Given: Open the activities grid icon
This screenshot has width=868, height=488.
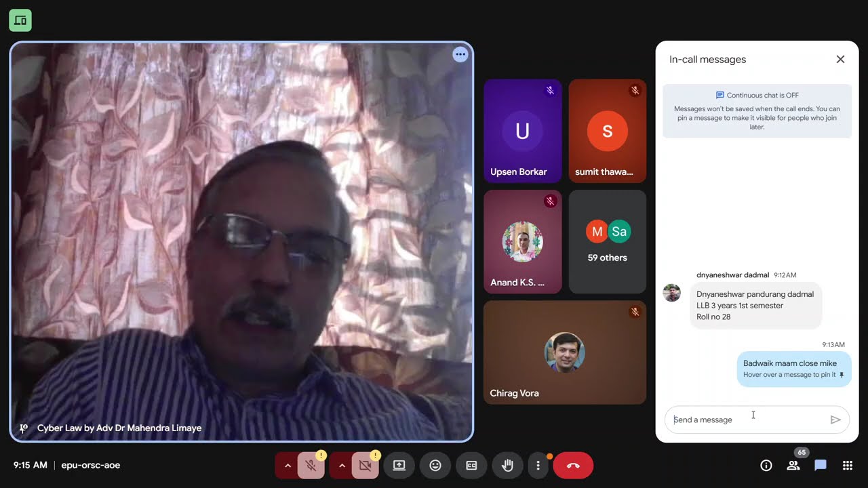Looking at the screenshot, I should pyautogui.click(x=847, y=465).
